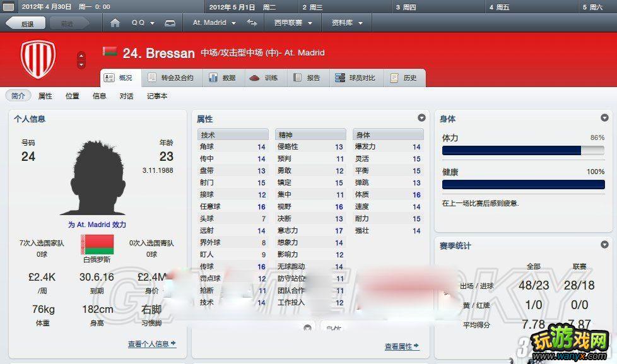Screen dimensions: 617x364
Task: Open the inbox tray icon
Action: (170, 23)
